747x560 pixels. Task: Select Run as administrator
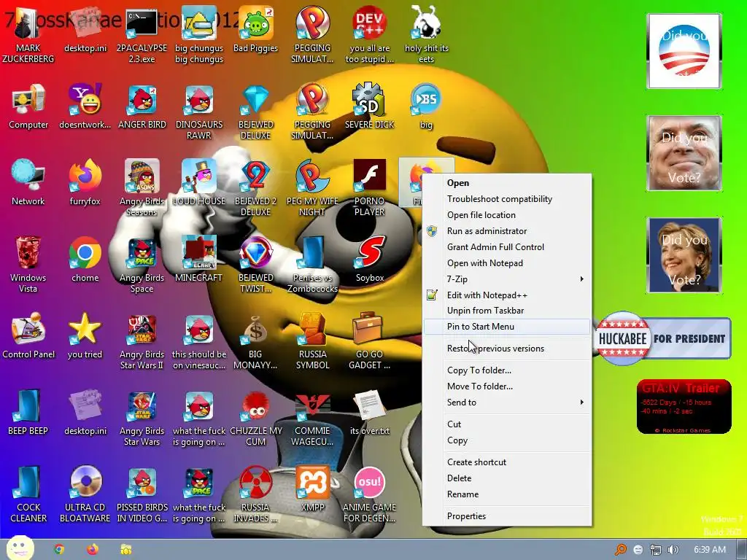pos(507,231)
